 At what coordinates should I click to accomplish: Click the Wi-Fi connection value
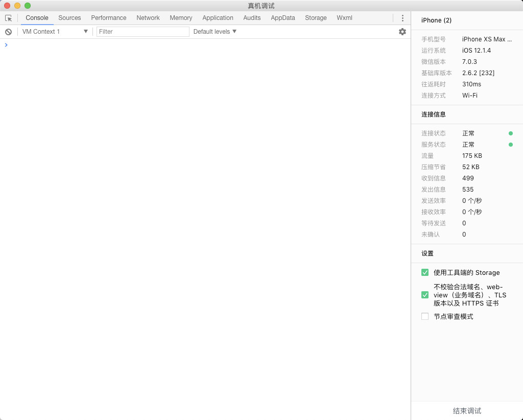470,96
